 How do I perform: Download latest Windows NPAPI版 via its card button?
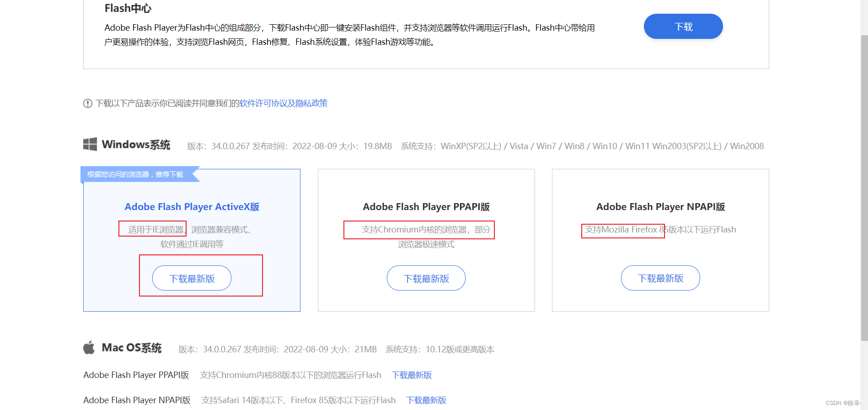point(660,278)
